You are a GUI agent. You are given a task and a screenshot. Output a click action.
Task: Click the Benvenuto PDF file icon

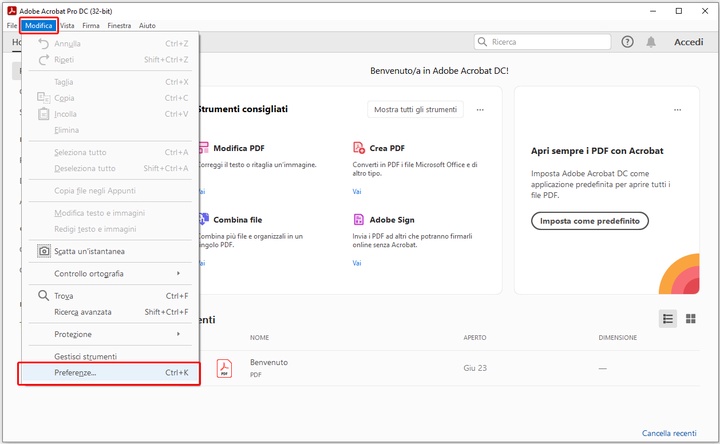pyautogui.click(x=224, y=368)
